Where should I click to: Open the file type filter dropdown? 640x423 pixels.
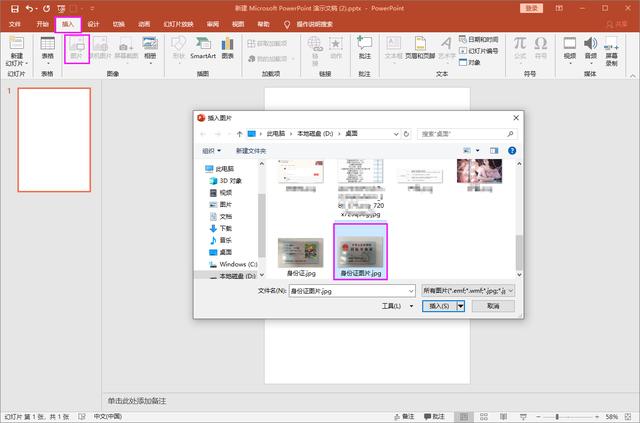[x=468, y=289]
